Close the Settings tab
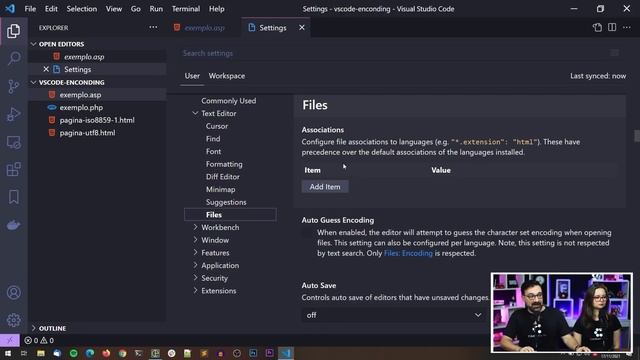Image resolution: width=640 pixels, height=360 pixels. point(302,27)
